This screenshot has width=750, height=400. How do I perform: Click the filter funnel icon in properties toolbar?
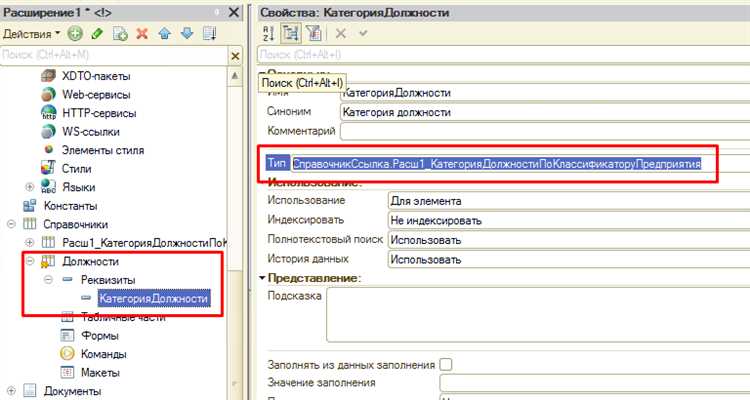311,33
